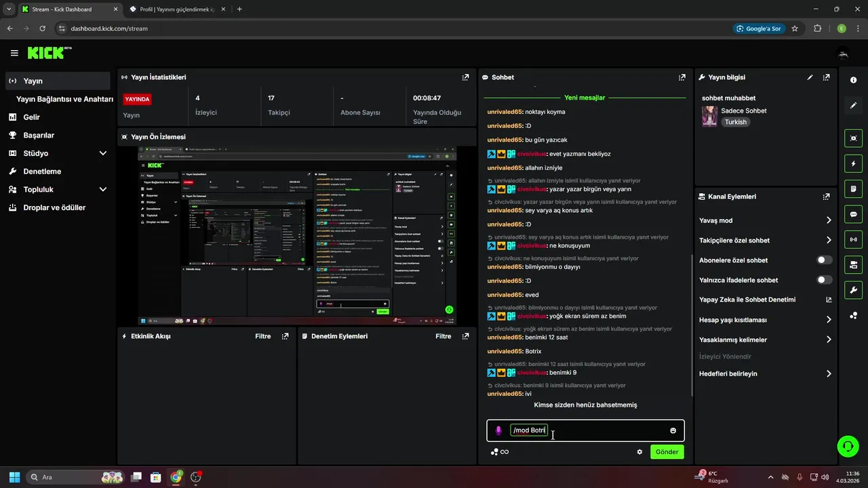Select Yayın in the left sidebar
Screen dimensions: 868x488
(58, 81)
